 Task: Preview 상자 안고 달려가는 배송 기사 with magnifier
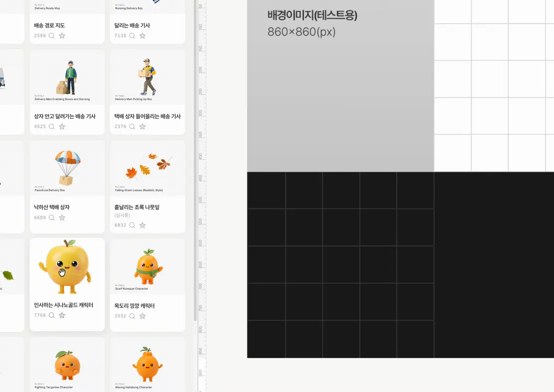pos(51,127)
